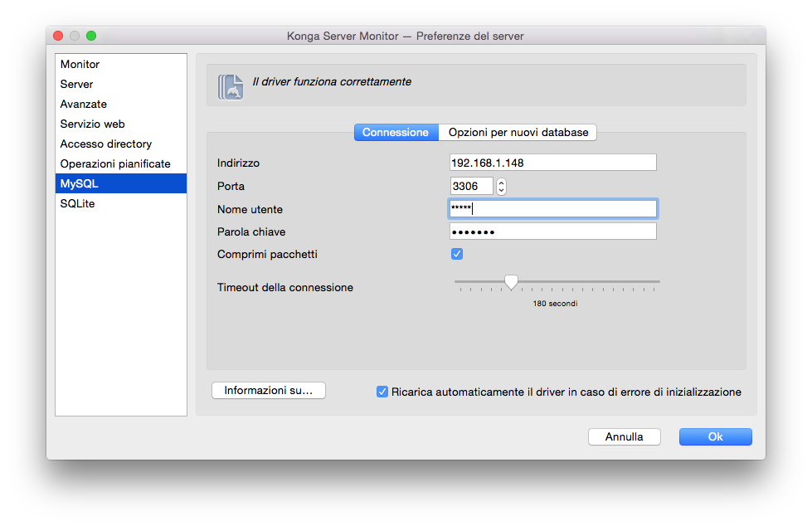Switch to Opzioni per nuovi database tab

coord(518,132)
